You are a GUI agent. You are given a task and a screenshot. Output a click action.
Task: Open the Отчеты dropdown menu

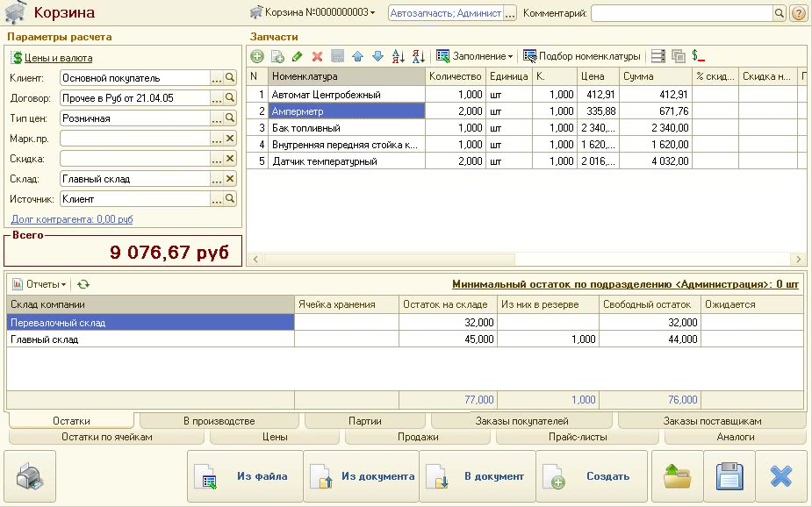tap(40, 284)
